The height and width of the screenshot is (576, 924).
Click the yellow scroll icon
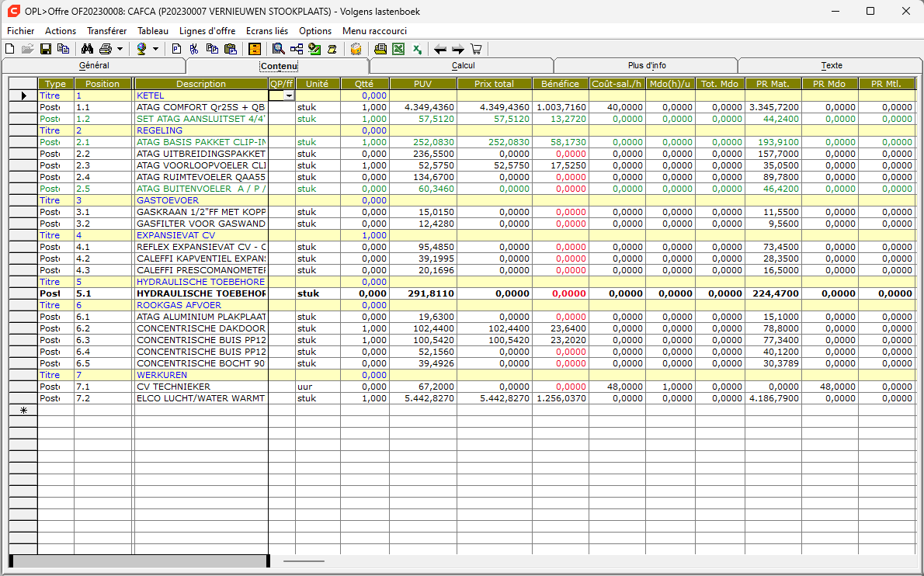pyautogui.click(x=332, y=49)
